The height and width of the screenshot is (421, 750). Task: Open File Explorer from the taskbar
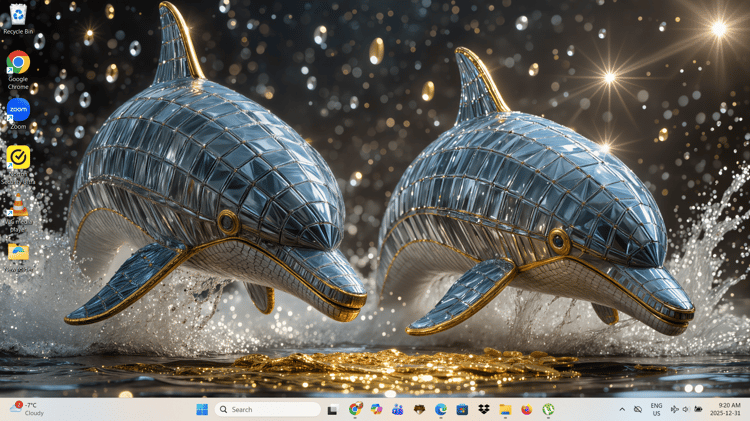[x=505, y=410]
